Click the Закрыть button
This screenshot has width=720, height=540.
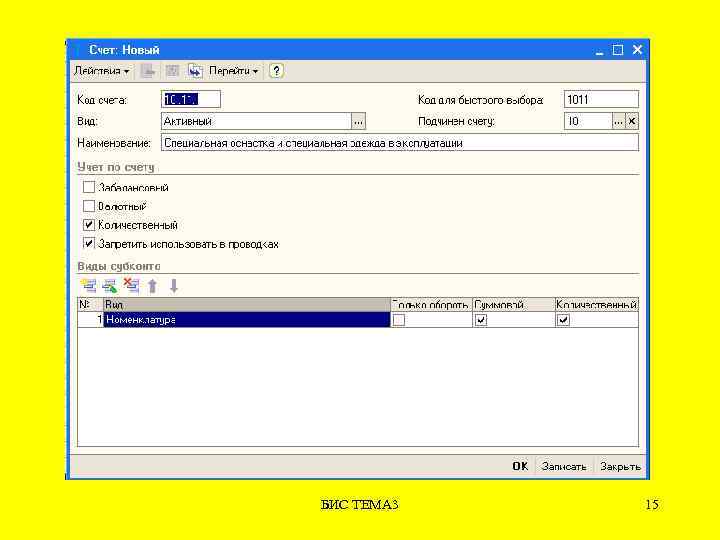click(620, 466)
